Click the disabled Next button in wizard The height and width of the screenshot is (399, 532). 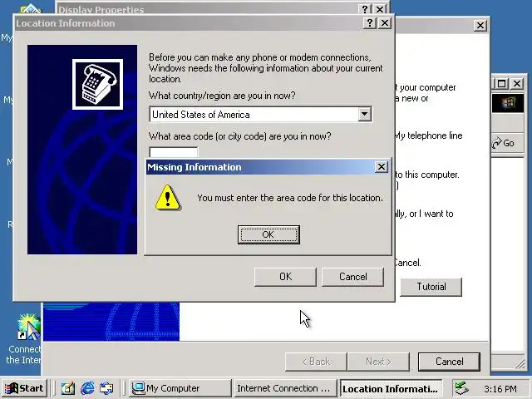coord(378,362)
